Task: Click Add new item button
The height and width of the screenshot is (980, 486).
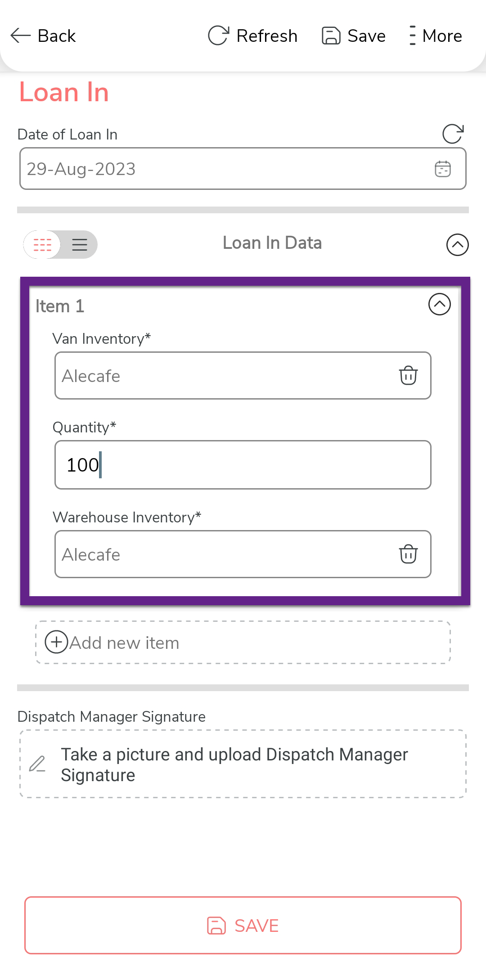Action: coord(243,643)
